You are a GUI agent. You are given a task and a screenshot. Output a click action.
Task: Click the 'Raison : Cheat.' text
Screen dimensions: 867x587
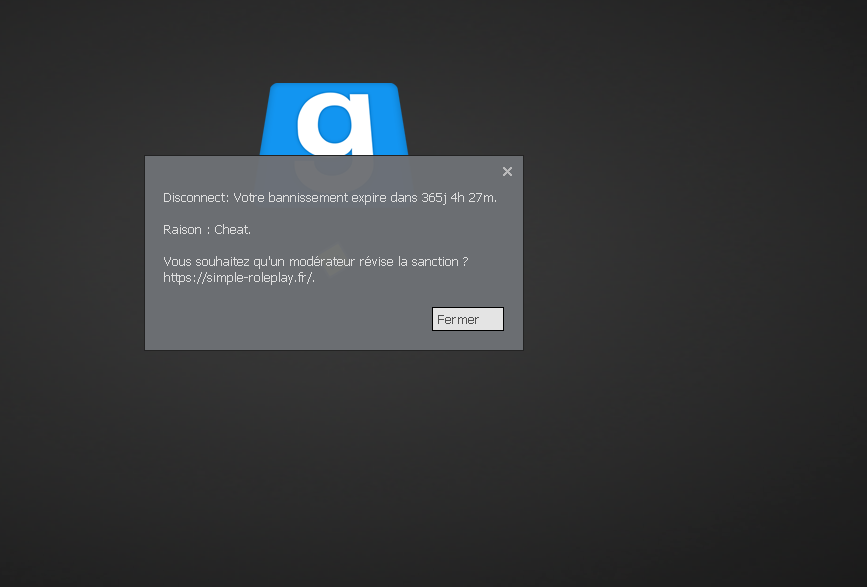pyautogui.click(x=207, y=229)
